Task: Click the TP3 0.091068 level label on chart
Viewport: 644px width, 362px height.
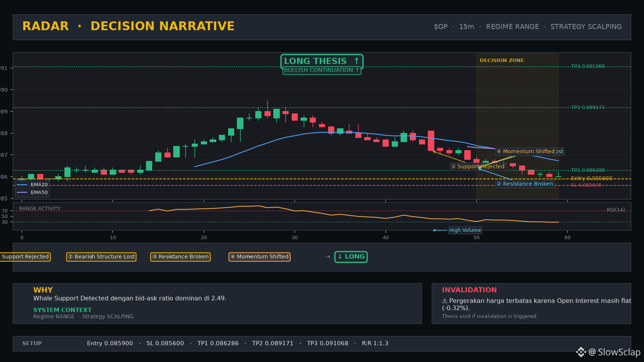Action: [x=588, y=66]
